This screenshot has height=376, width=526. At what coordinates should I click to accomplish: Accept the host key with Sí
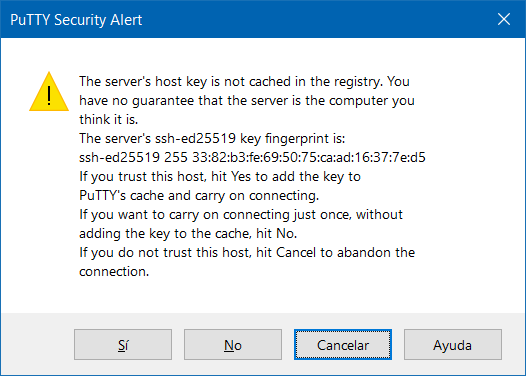[123, 344]
